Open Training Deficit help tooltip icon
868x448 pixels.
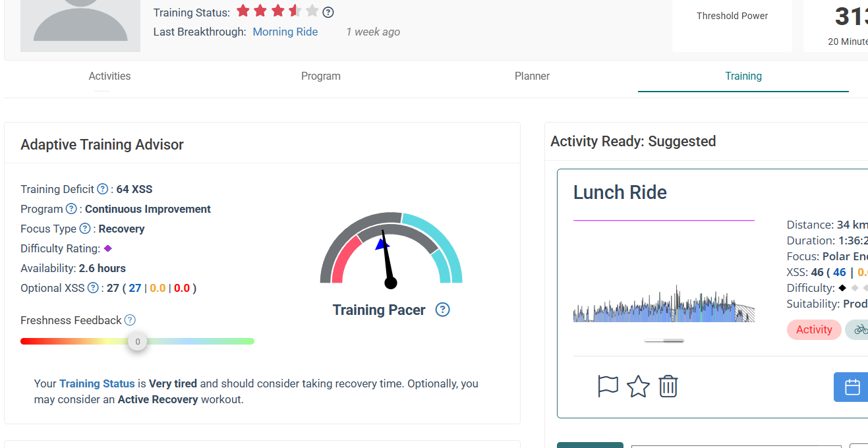pyautogui.click(x=102, y=189)
